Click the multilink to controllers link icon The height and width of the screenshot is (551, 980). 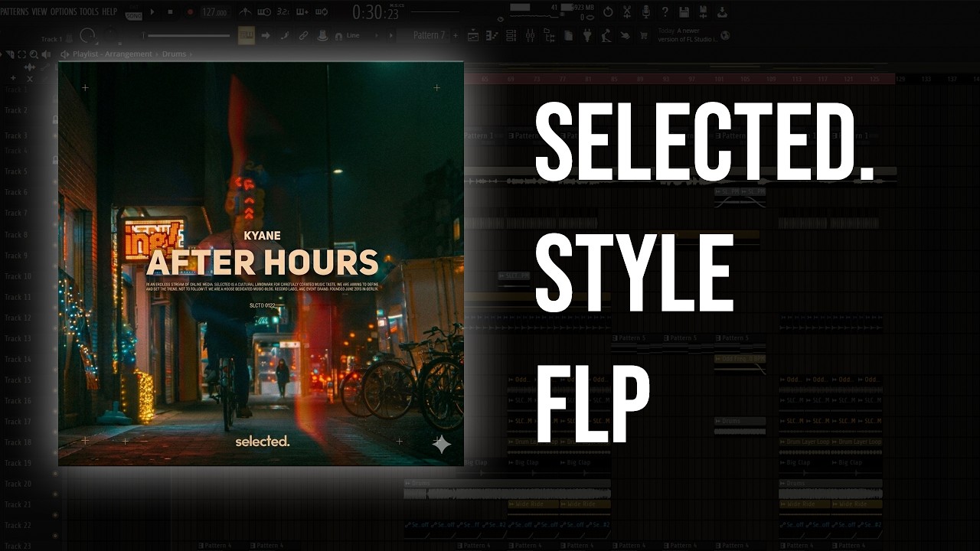303,36
